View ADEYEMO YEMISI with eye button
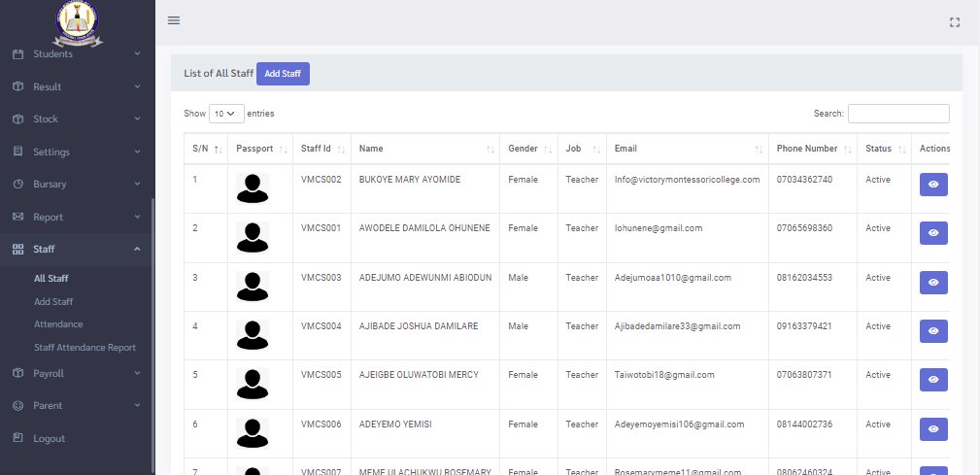Image resolution: width=980 pixels, height=475 pixels. [933, 429]
